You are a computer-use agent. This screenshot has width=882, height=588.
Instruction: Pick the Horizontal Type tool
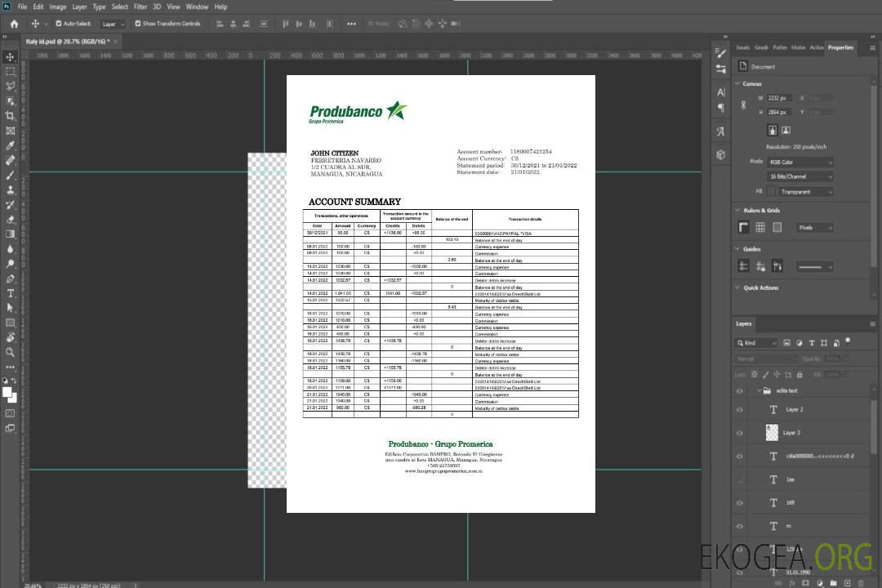click(x=11, y=293)
